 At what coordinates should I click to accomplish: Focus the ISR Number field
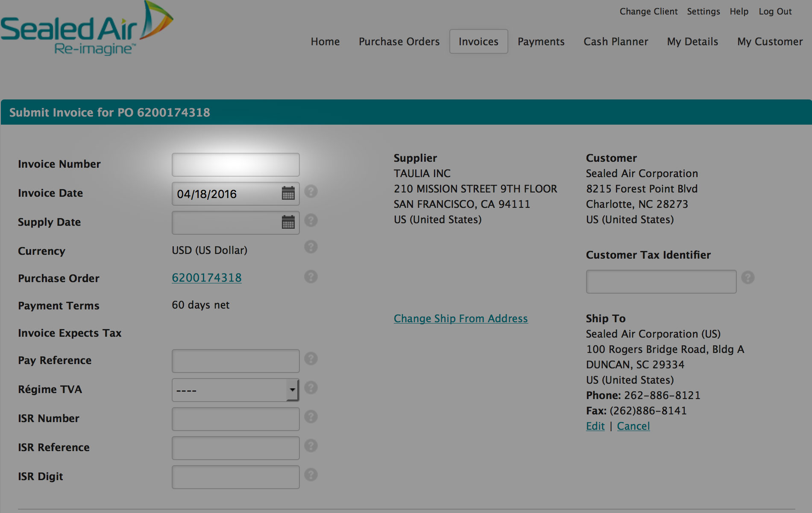(235, 419)
